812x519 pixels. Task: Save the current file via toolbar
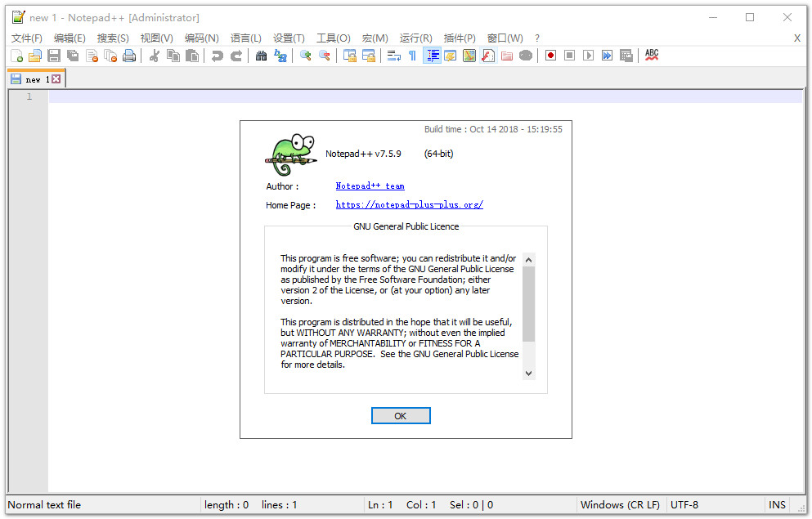[54, 56]
